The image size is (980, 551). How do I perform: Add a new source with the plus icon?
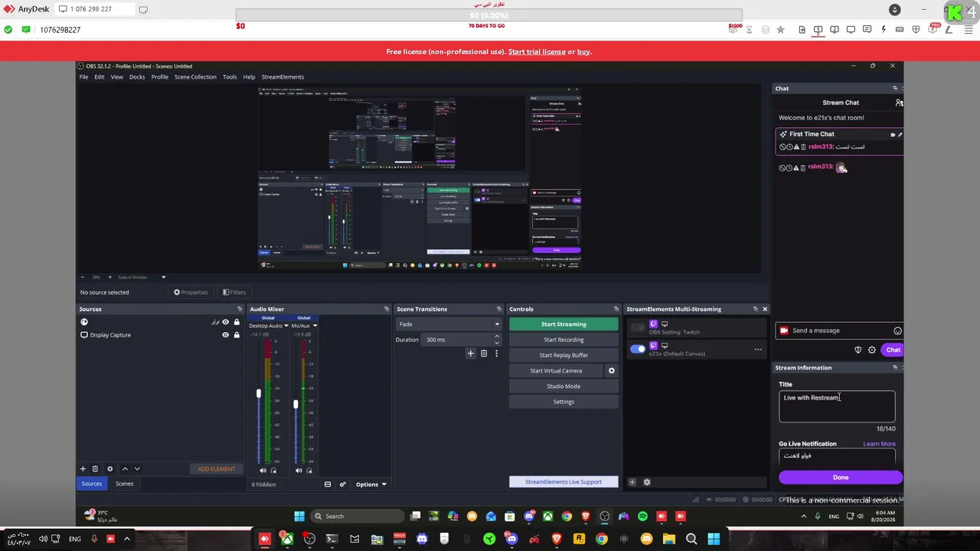click(x=83, y=468)
